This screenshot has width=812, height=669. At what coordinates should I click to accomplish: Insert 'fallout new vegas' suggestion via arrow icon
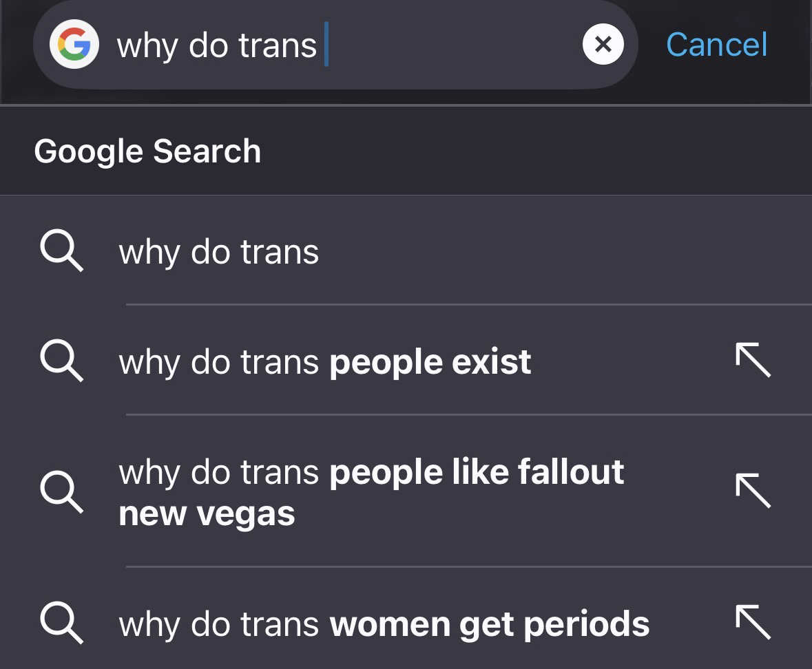pyautogui.click(x=753, y=491)
